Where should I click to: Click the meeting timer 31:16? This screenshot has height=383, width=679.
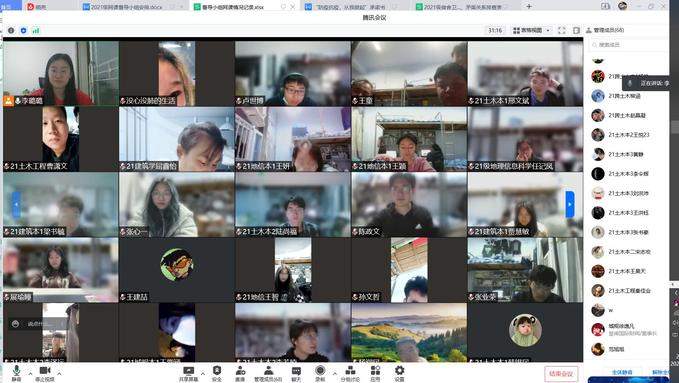click(x=495, y=30)
